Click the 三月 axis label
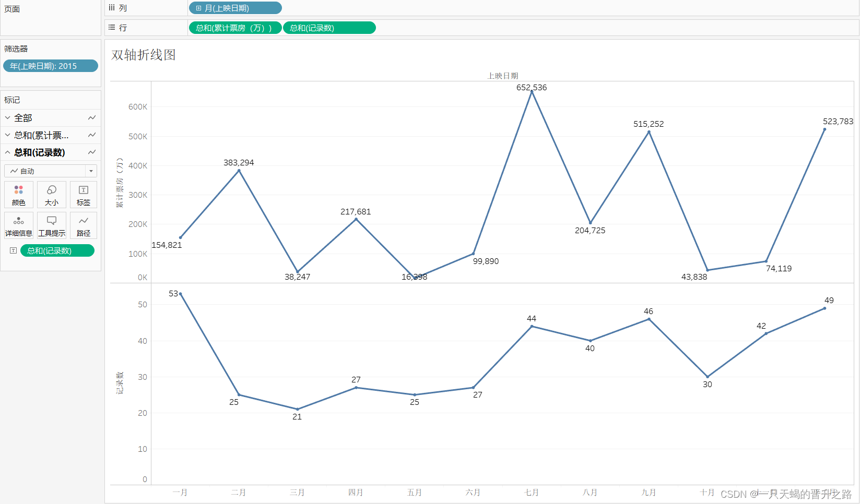Screen dimensions: 860x504 pyautogui.click(x=297, y=493)
